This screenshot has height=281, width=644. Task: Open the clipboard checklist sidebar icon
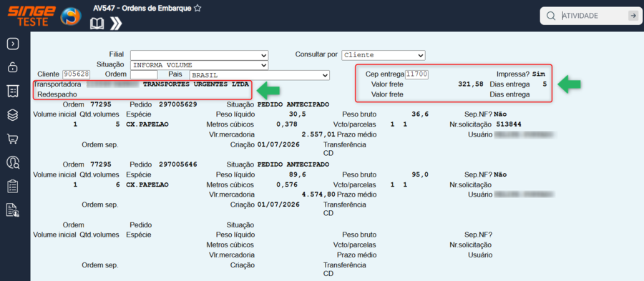[14, 186]
